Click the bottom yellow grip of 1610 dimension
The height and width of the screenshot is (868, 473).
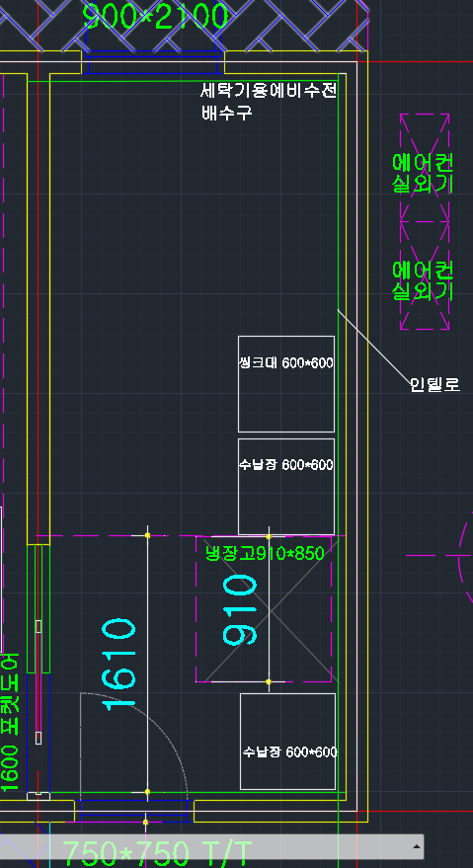pos(147,792)
